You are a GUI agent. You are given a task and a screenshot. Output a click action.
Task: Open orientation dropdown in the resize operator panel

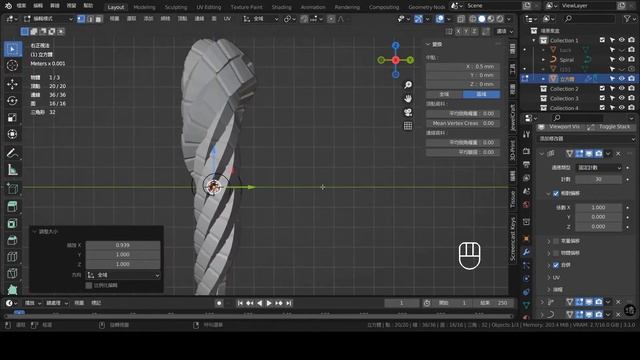[123, 275]
